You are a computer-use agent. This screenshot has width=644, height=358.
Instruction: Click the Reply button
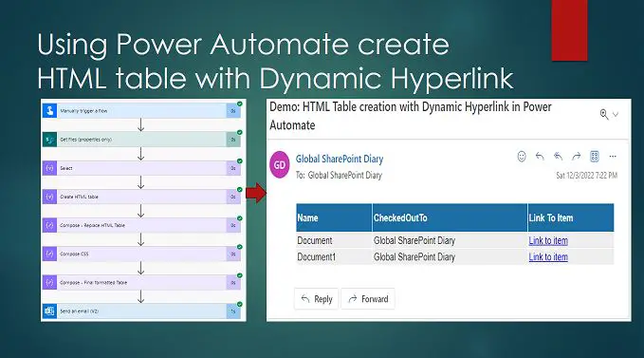(x=316, y=299)
